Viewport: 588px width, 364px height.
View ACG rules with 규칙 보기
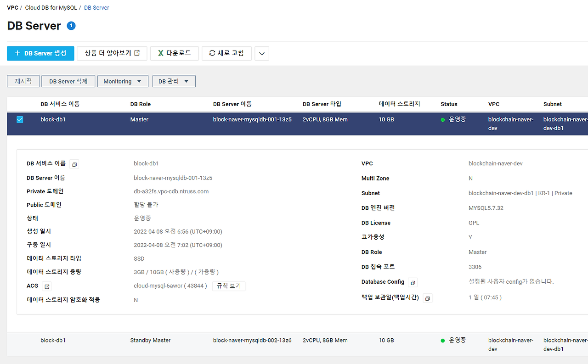tap(229, 286)
